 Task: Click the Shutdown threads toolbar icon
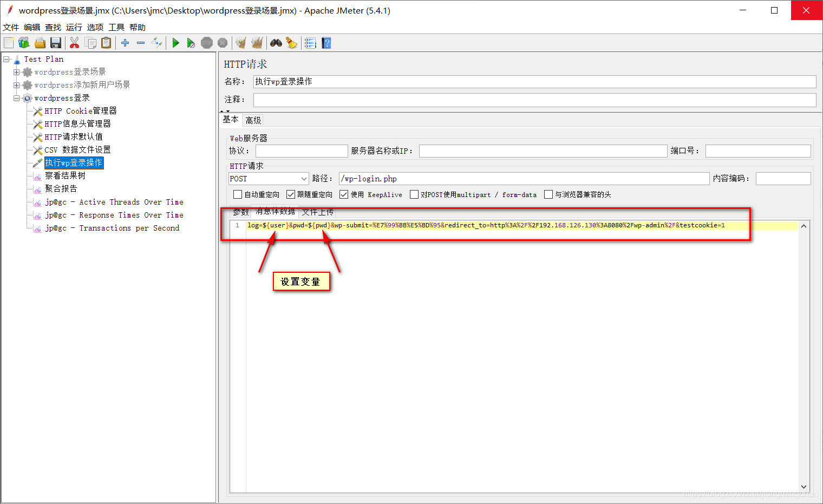tap(223, 43)
